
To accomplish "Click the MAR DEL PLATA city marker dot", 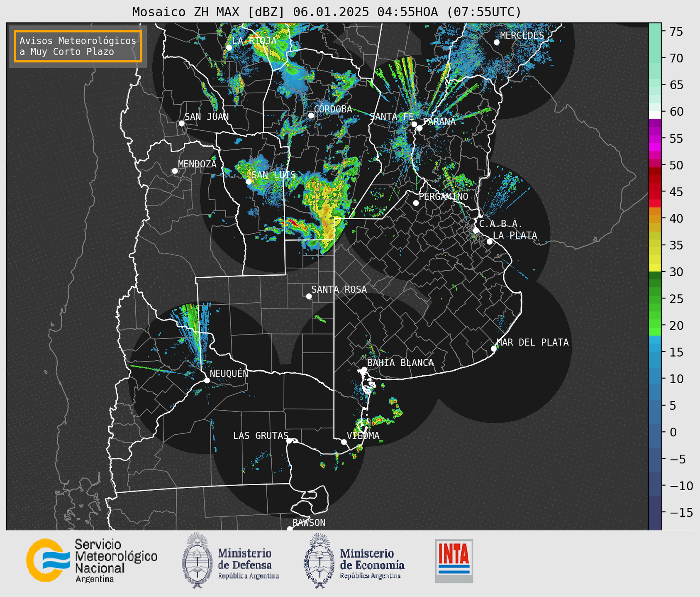I will pyautogui.click(x=494, y=349).
